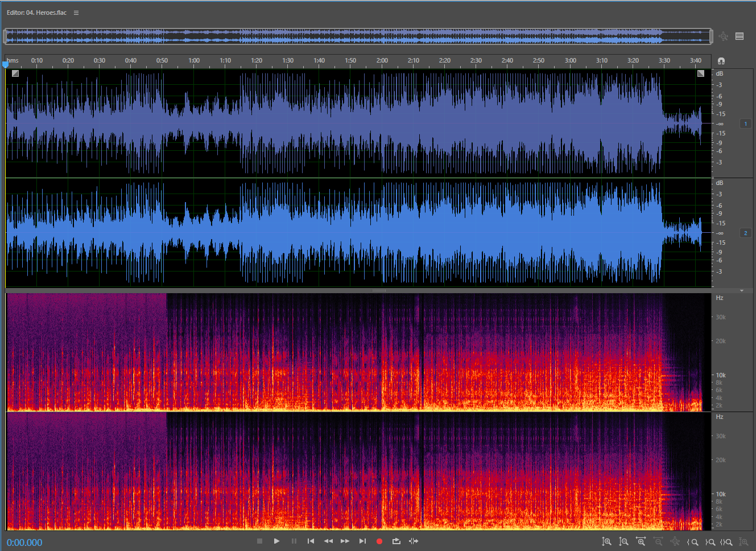Click the 0:00.000 timecode display
This screenshot has height=551, width=756.
(x=24, y=542)
